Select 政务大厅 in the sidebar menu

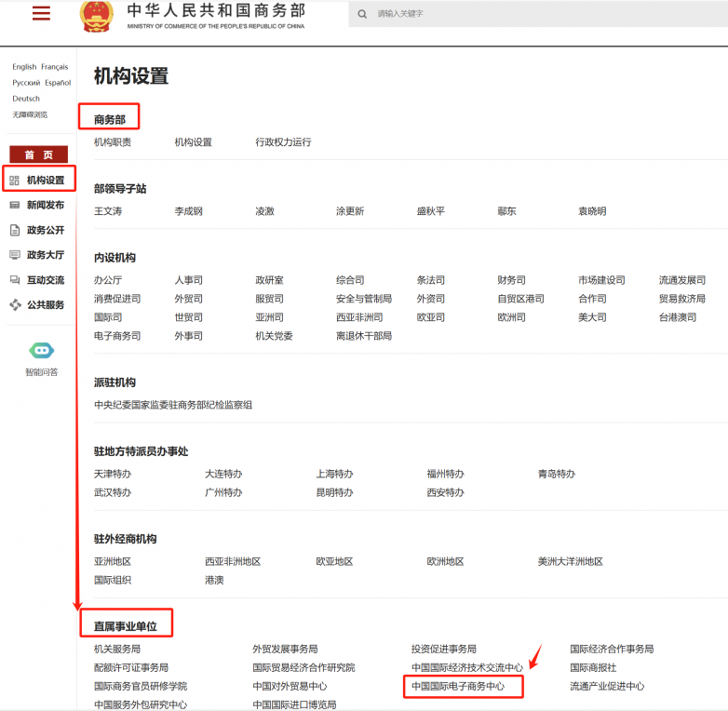pos(46,255)
